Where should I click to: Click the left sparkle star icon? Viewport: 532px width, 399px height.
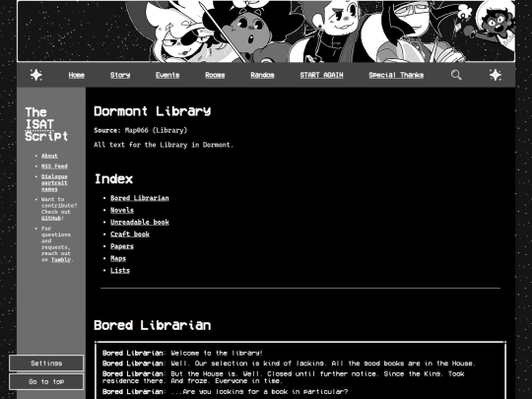click(36, 75)
